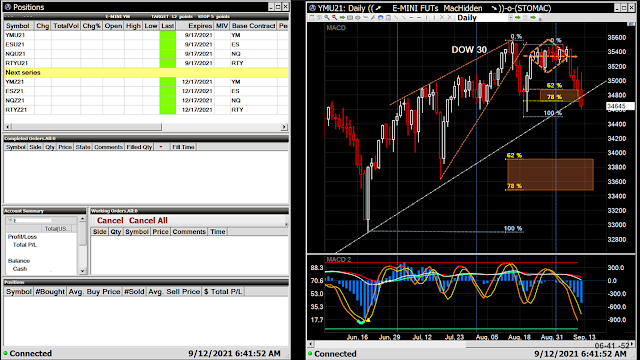The image size is (640, 360).
Task: Click the $ Total P/L column header
Action: pos(223,291)
